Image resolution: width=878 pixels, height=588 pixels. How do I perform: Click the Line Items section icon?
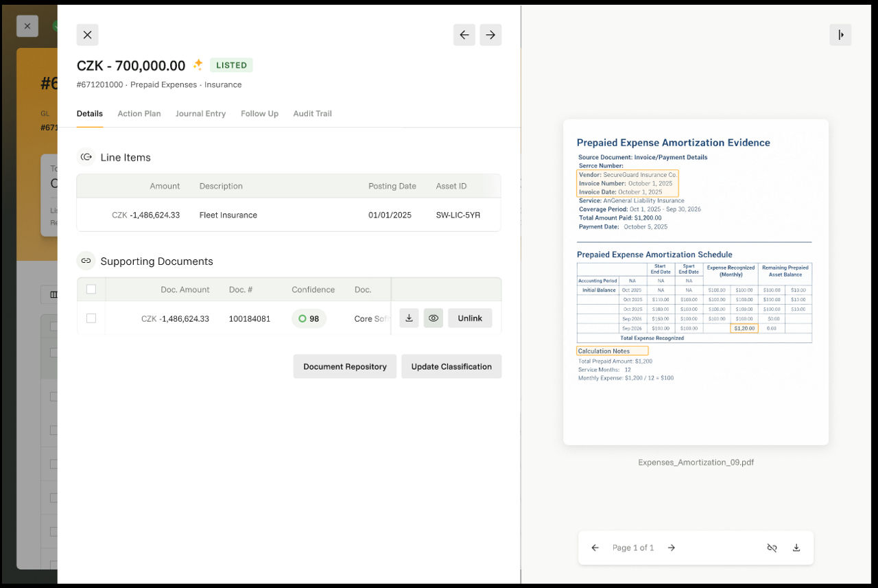click(x=86, y=157)
